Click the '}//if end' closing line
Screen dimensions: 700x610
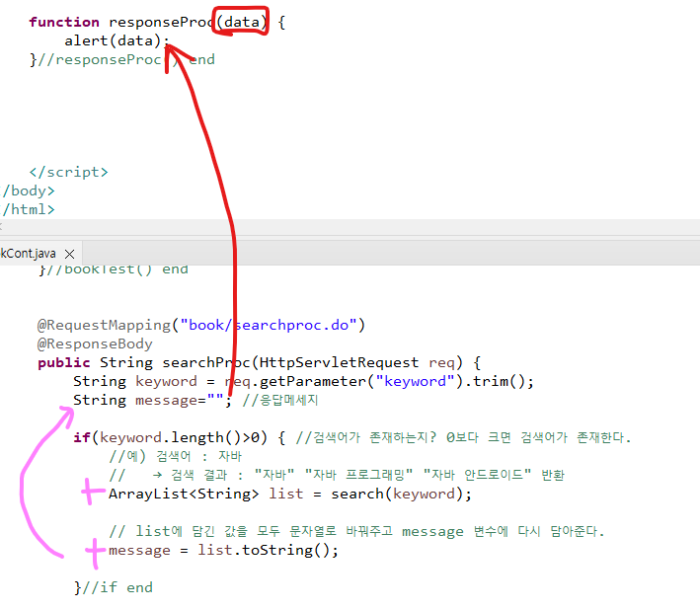tap(114, 587)
